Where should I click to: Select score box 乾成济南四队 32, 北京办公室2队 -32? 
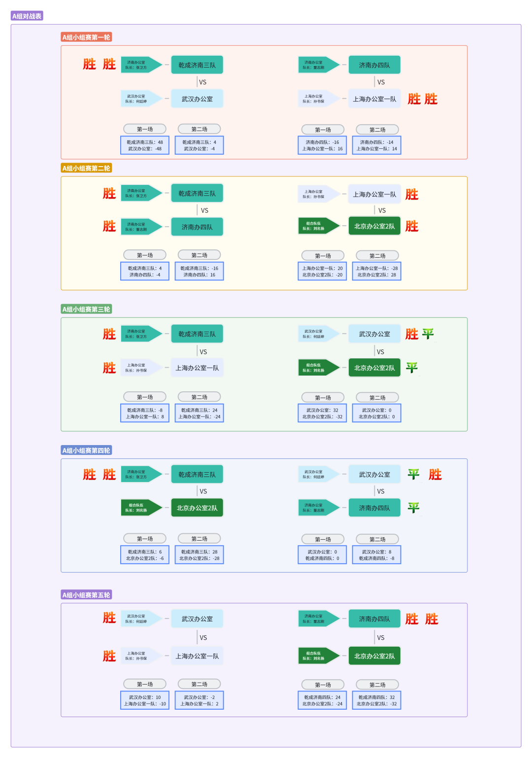pos(377,700)
